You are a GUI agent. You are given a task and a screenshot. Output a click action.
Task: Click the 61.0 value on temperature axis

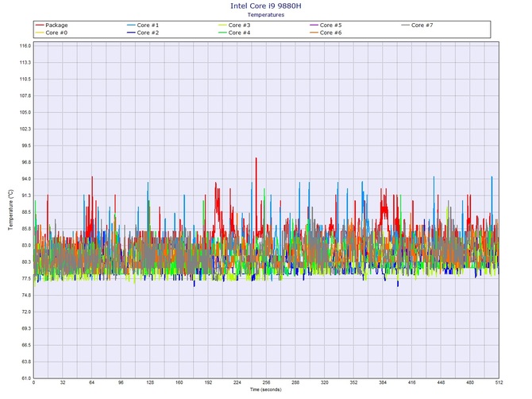click(25, 378)
